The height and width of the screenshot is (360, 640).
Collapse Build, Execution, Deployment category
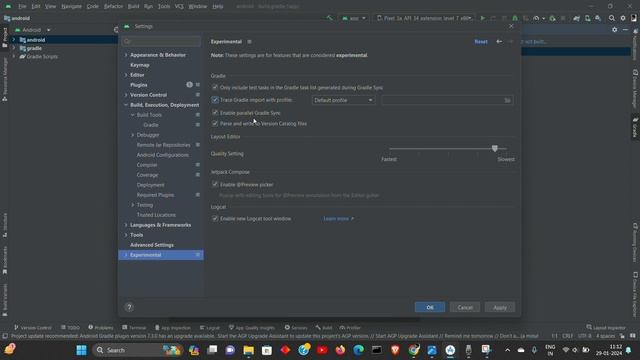coord(126,105)
